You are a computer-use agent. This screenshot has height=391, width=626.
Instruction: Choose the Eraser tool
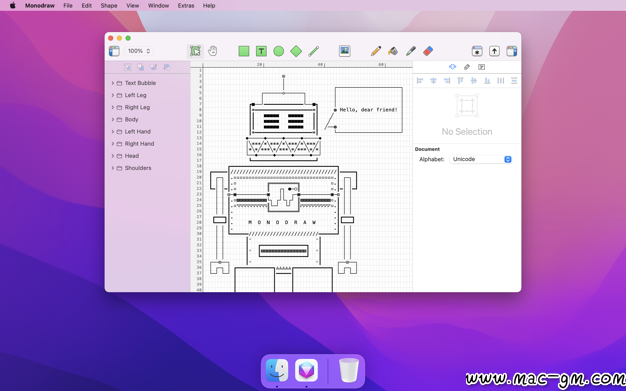pyautogui.click(x=428, y=51)
